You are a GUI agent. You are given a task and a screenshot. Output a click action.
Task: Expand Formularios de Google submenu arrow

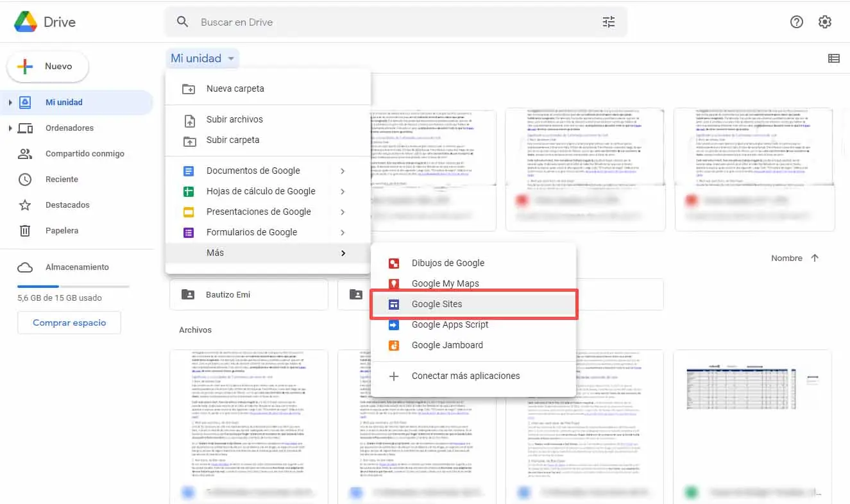click(x=343, y=233)
